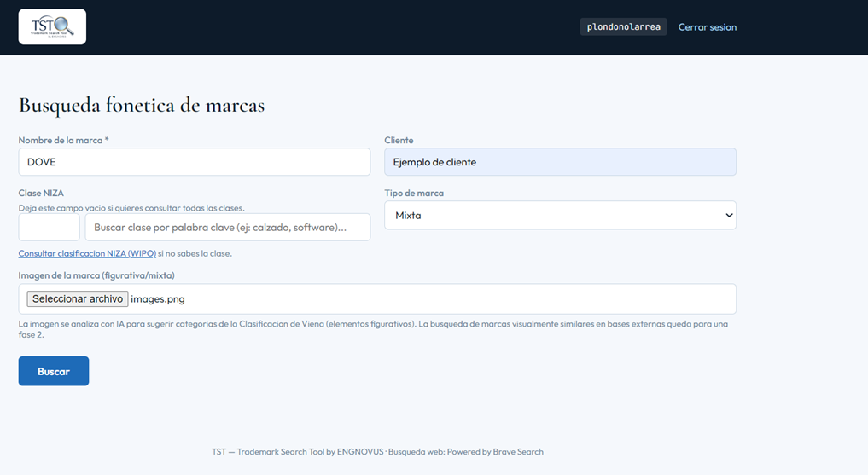This screenshot has width=868, height=475.
Task: Click the Seleccionar archivo button
Action: point(78,298)
